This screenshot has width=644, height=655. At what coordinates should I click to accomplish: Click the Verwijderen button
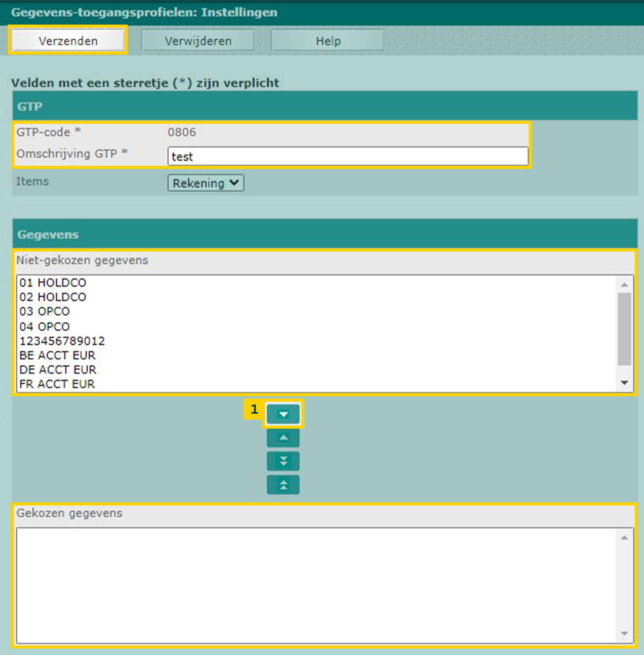(198, 41)
